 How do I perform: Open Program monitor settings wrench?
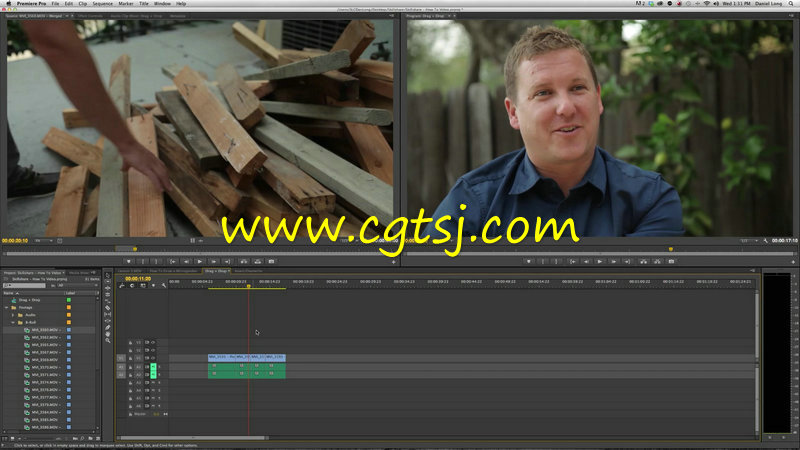click(x=765, y=240)
